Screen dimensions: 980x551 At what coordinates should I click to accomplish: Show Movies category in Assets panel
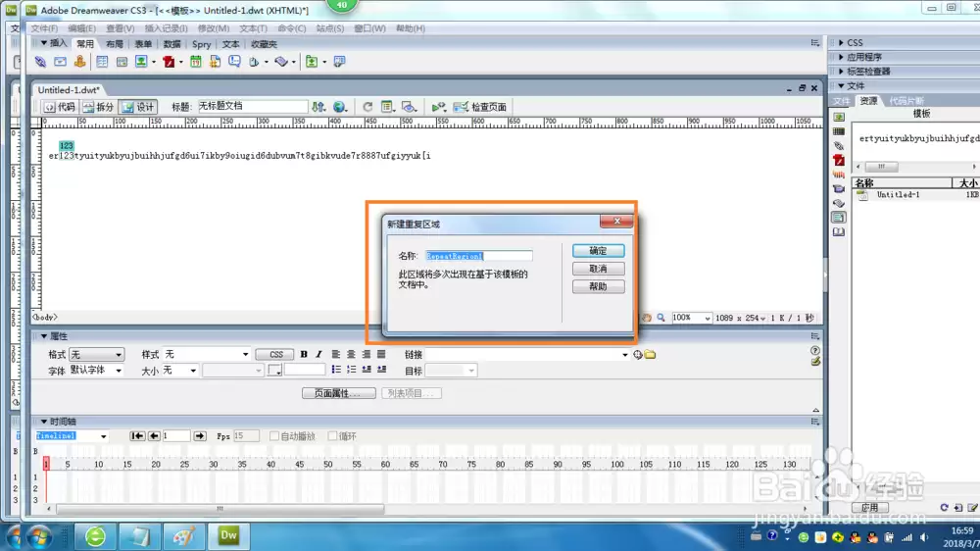(839, 189)
